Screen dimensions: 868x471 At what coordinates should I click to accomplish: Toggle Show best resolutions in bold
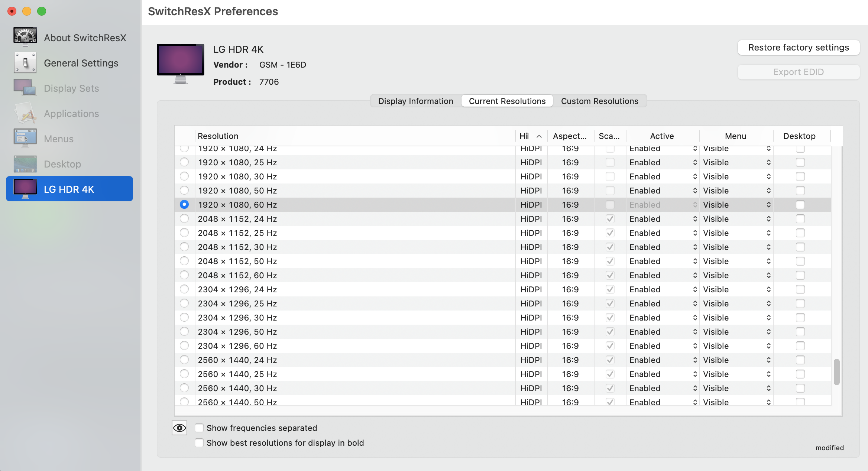click(x=199, y=443)
